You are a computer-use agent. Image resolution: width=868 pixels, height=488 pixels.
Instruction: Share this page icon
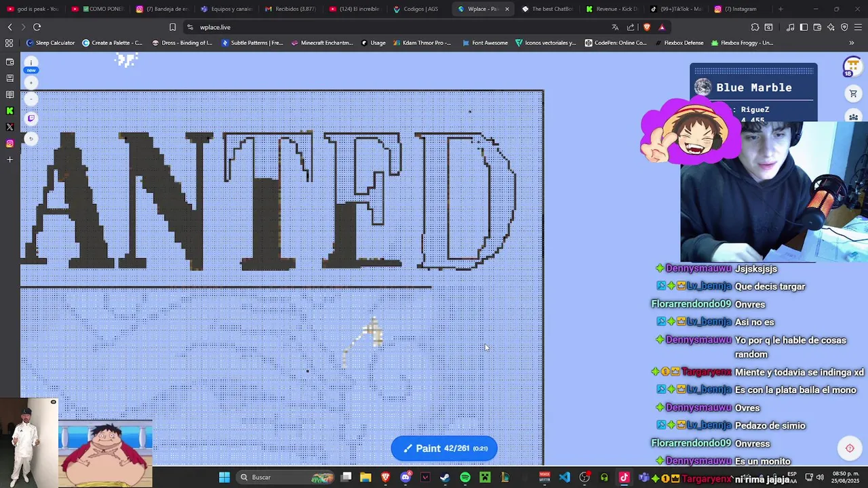631,27
